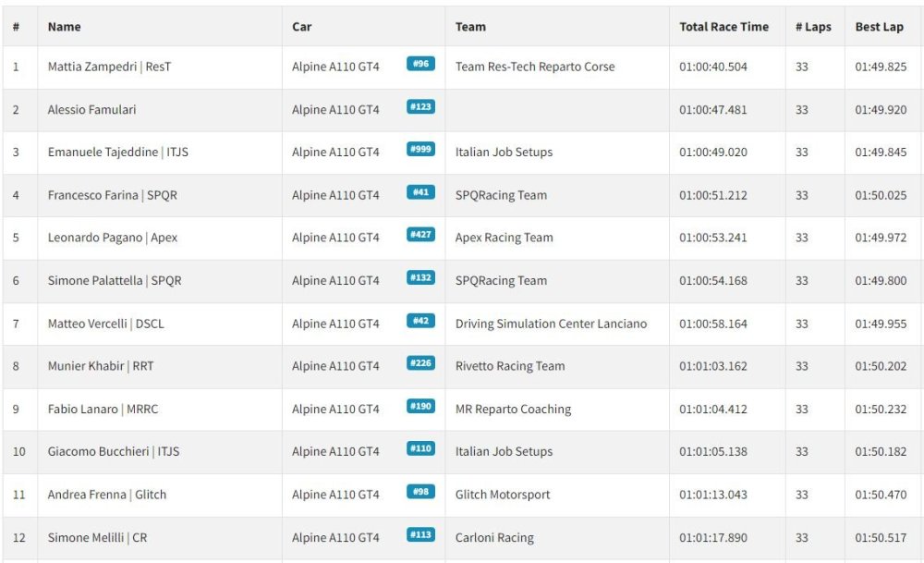Image resolution: width=924 pixels, height=563 pixels.
Task: Click the Total Race Time column header
Action: [x=723, y=27]
